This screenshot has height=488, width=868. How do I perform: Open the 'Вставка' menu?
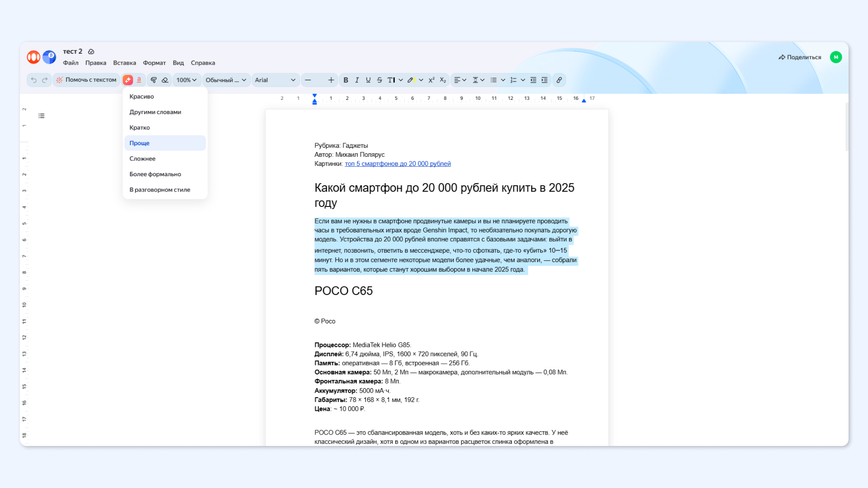coord(124,63)
